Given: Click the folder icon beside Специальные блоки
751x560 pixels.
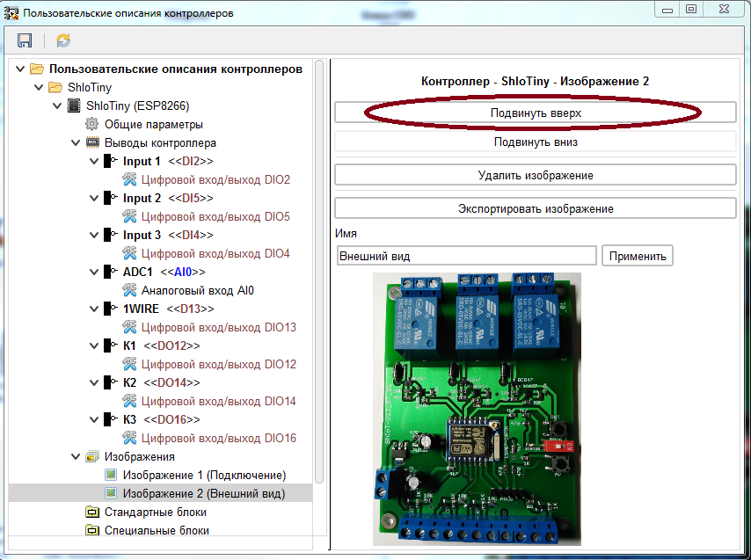Looking at the screenshot, I should click(92, 530).
